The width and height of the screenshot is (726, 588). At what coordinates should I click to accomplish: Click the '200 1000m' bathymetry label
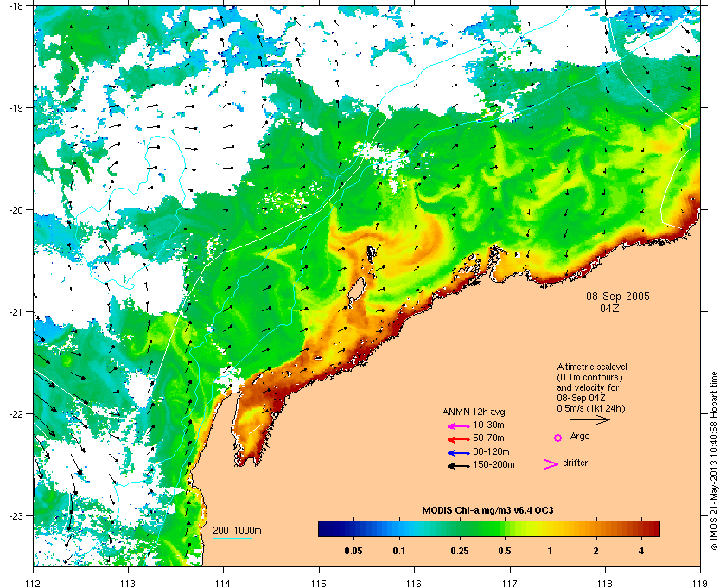point(237,531)
